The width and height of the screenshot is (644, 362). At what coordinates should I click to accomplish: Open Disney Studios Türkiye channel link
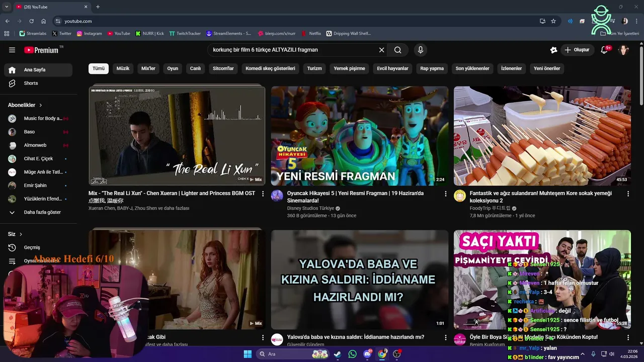point(310,208)
